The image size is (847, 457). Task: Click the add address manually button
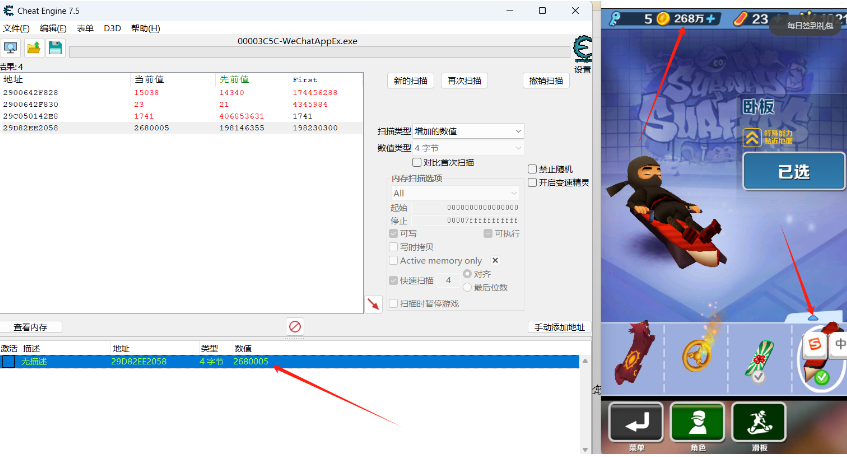click(559, 327)
